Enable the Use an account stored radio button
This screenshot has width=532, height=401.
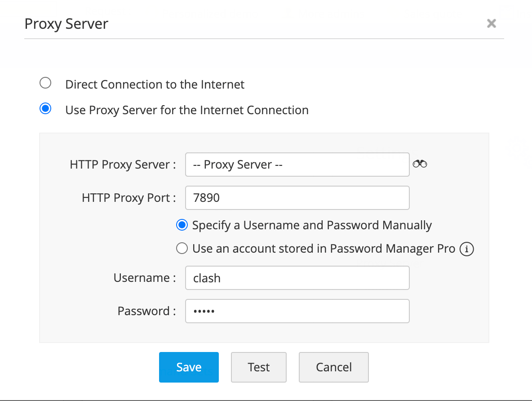click(182, 249)
